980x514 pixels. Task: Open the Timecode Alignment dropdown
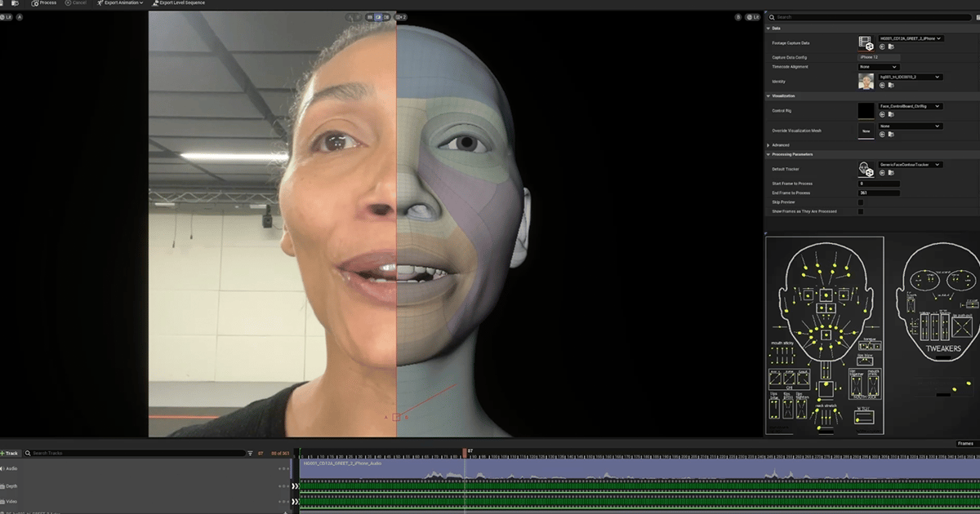878,67
